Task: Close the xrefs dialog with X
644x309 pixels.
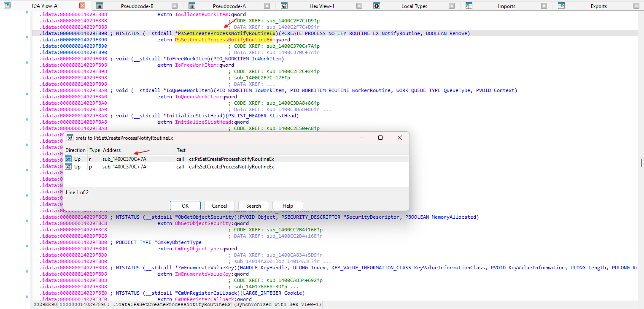Action: click(x=400, y=138)
